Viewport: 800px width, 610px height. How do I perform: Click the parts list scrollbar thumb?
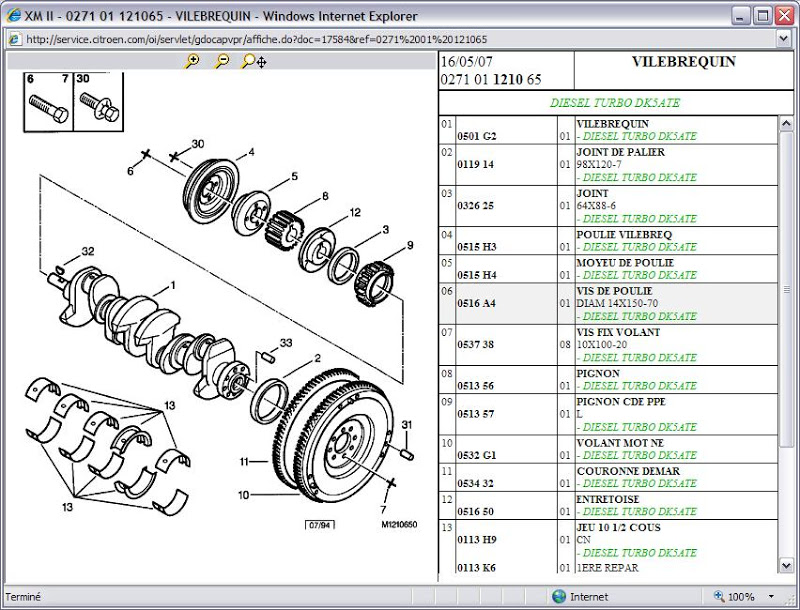pyautogui.click(x=786, y=289)
